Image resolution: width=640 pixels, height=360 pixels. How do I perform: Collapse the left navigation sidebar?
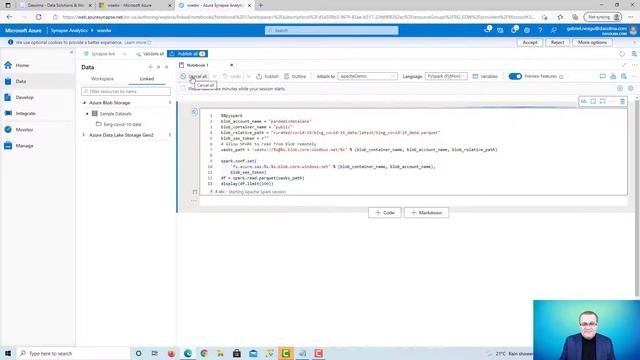pos(71,52)
